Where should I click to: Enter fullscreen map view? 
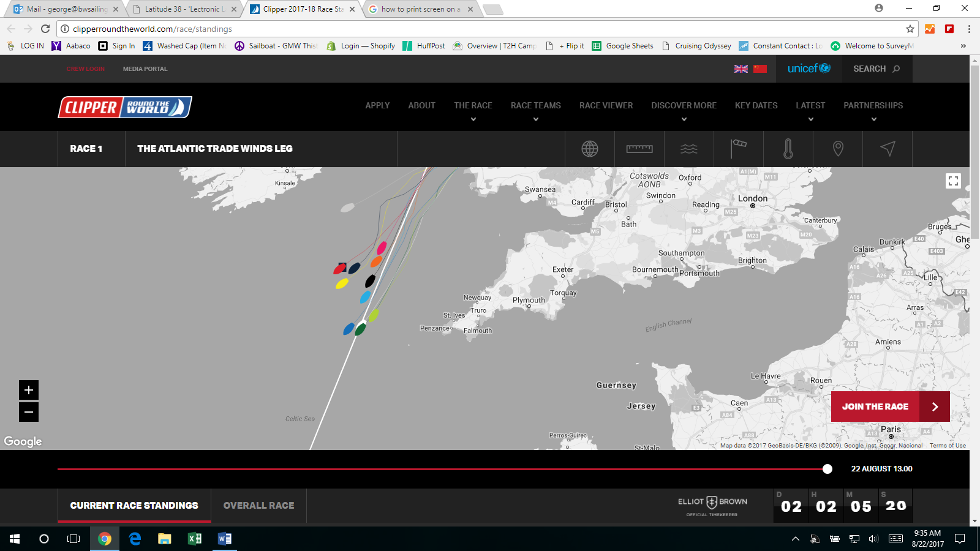pos(953,181)
